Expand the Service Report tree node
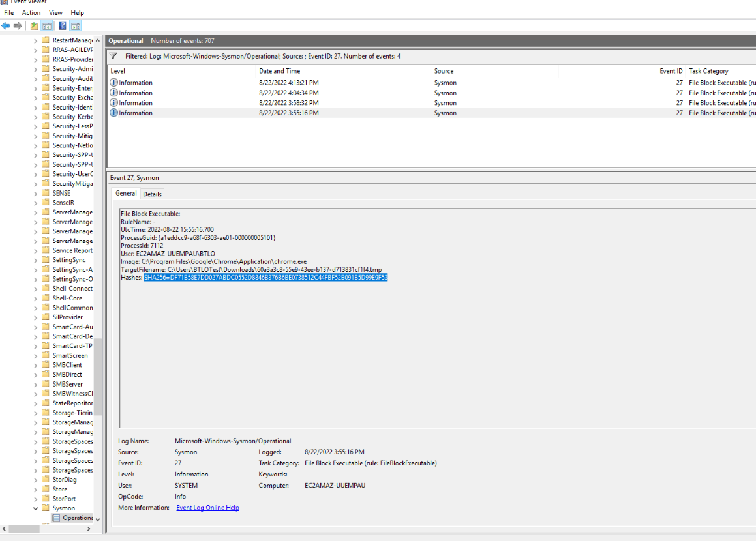 click(x=35, y=250)
